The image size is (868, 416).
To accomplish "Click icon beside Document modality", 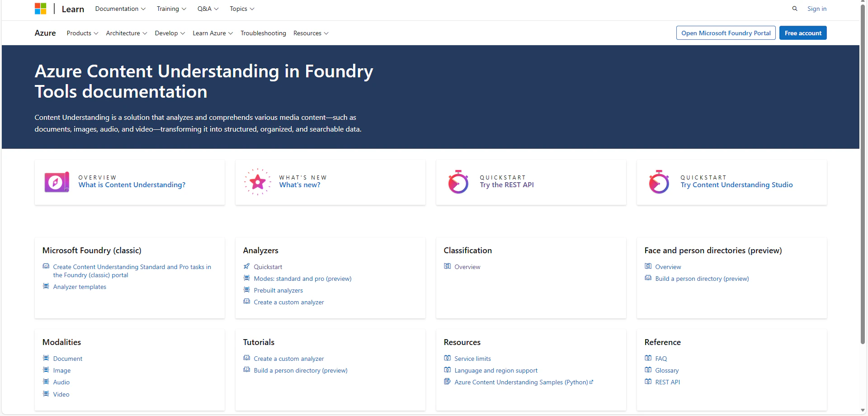I will click(46, 358).
